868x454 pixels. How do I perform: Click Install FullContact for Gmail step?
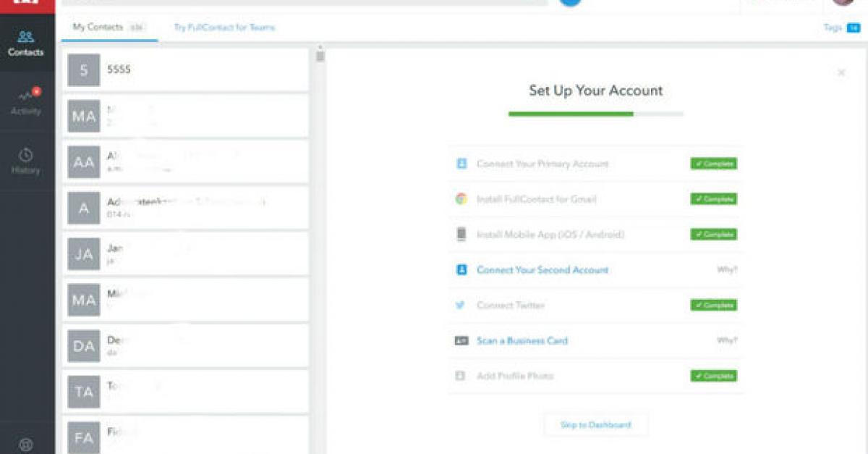pos(537,199)
